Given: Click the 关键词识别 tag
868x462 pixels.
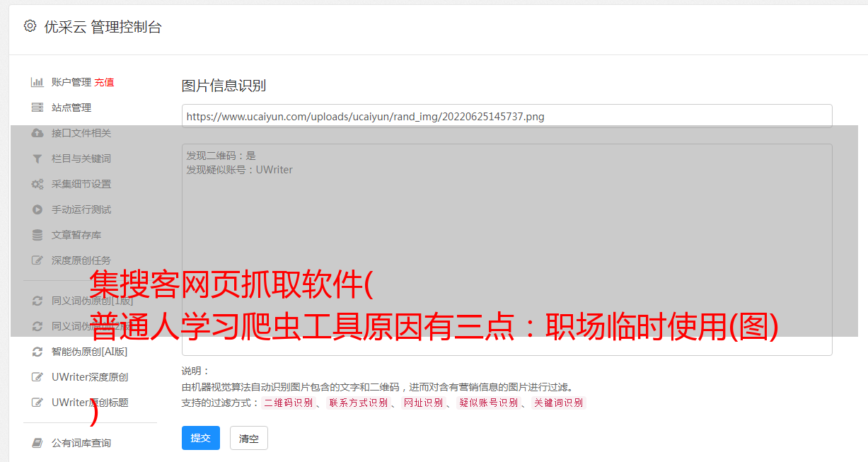Looking at the screenshot, I should pyautogui.click(x=559, y=403).
